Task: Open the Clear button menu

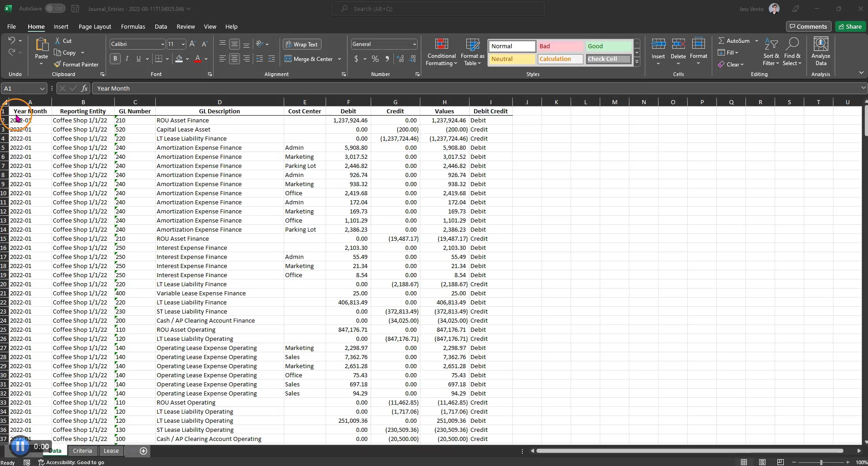Action: pyautogui.click(x=730, y=64)
